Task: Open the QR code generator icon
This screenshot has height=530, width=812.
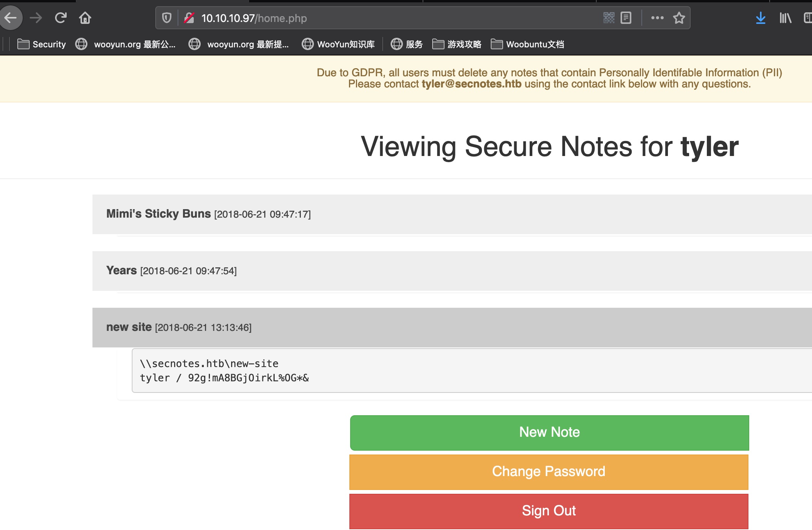Action: [x=609, y=18]
